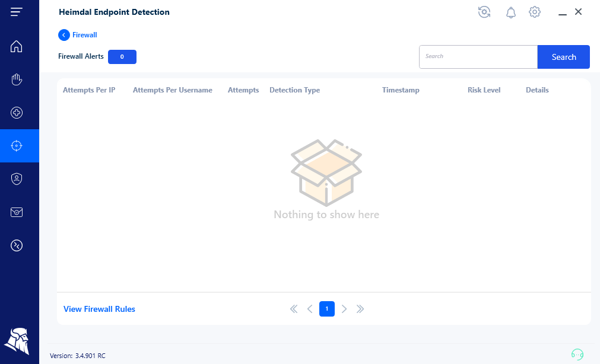
Task: Click the highlighted Endpoint Detection target icon
Action: (16, 145)
